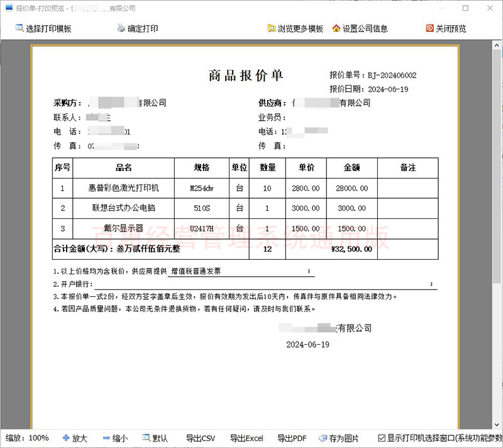The image size is (503, 448).
Task: Click the blue plus 放大 icon
Action: 66,438
